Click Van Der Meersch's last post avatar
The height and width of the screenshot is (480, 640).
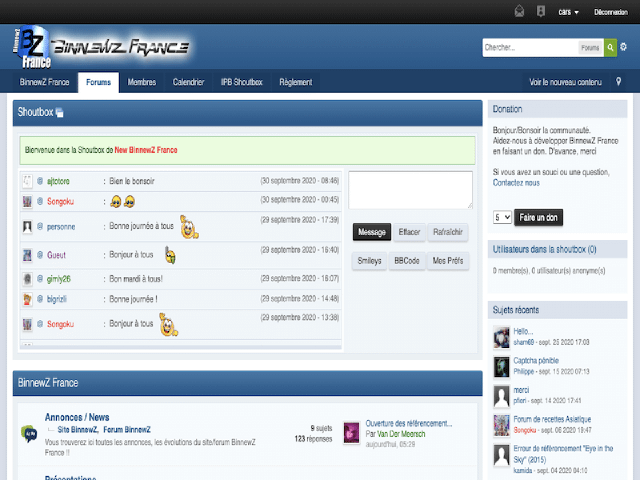(x=351, y=433)
